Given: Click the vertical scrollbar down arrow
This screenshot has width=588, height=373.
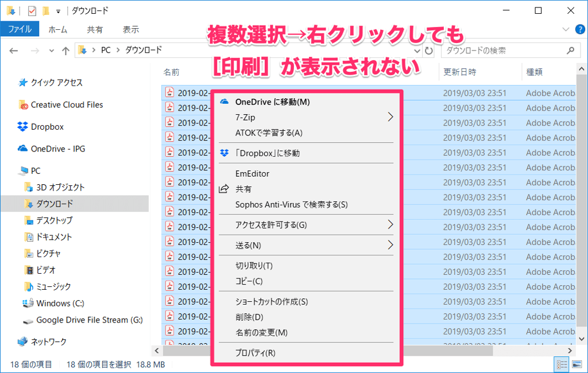Looking at the screenshot, I should pyautogui.click(x=581, y=339).
